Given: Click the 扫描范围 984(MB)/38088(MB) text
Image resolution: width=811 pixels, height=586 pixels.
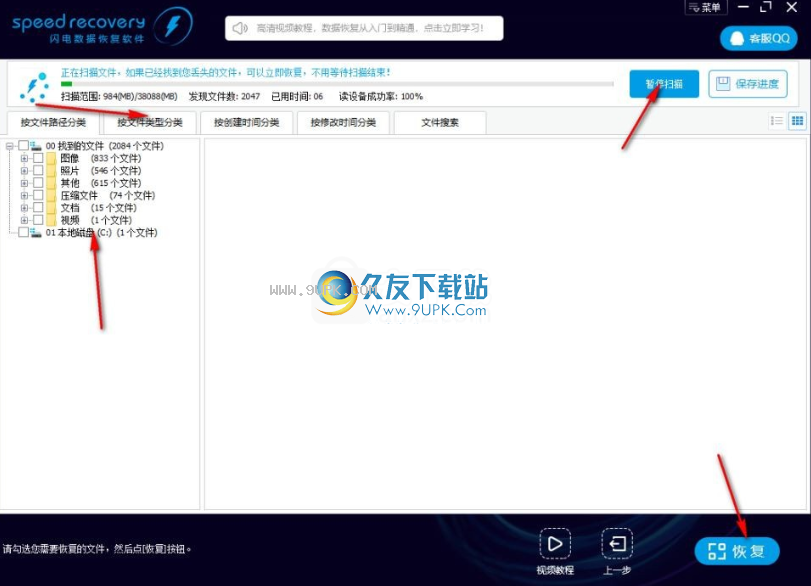Looking at the screenshot, I should [119, 97].
